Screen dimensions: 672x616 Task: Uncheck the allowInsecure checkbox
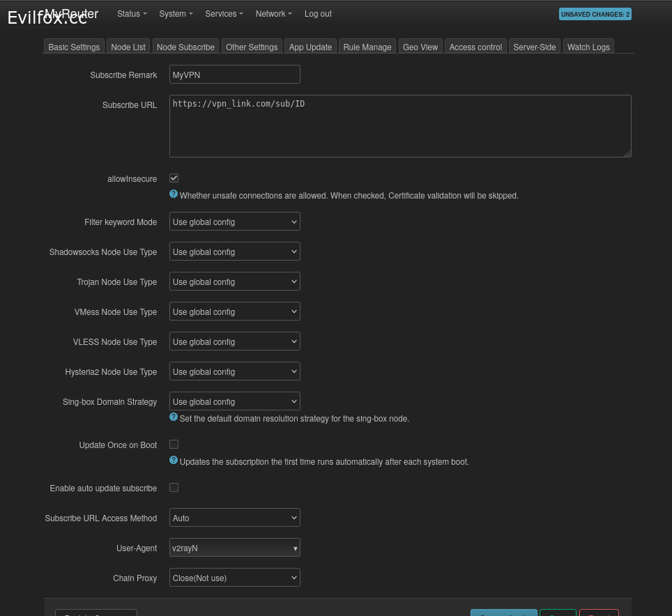(174, 178)
